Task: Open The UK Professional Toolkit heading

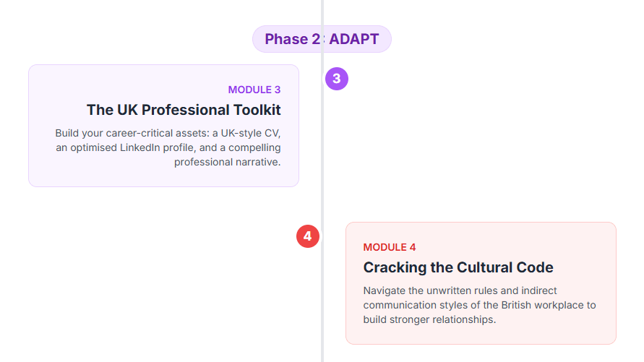Action: pyautogui.click(x=184, y=110)
